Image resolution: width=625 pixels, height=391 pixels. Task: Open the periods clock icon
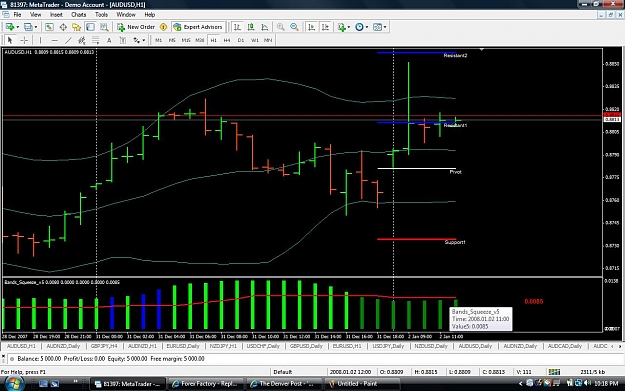coord(359,27)
